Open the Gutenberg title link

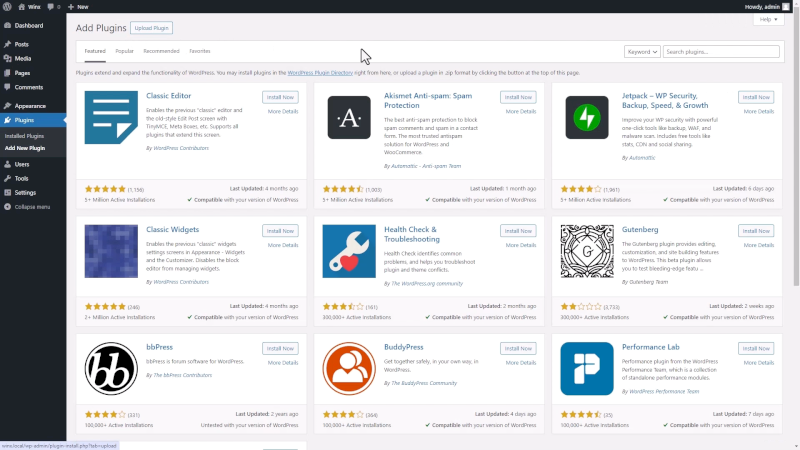640,229
